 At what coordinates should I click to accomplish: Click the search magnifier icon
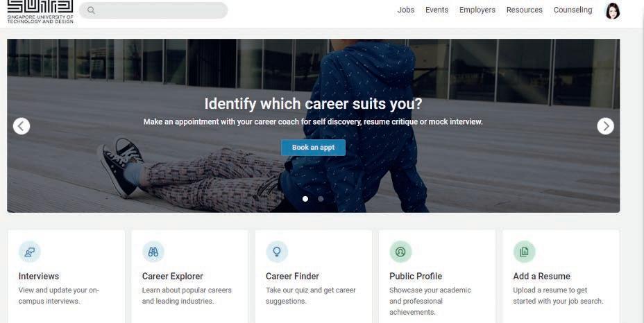pyautogui.click(x=91, y=10)
